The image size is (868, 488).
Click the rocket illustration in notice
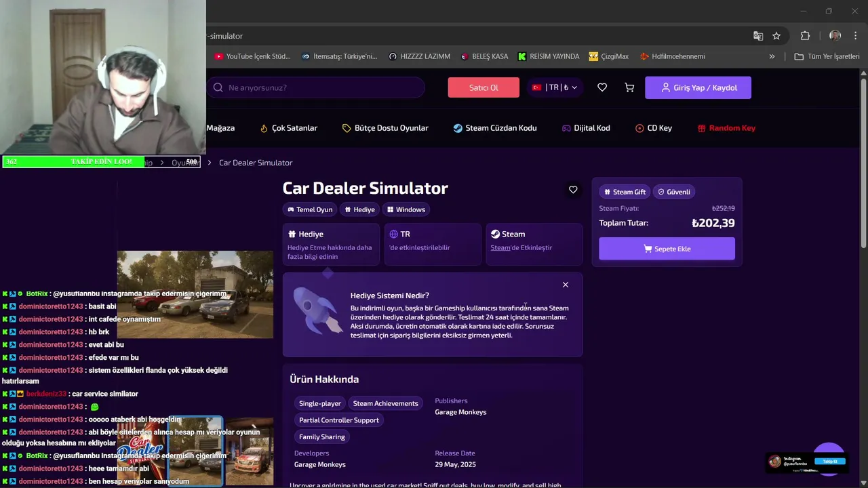pyautogui.click(x=317, y=310)
